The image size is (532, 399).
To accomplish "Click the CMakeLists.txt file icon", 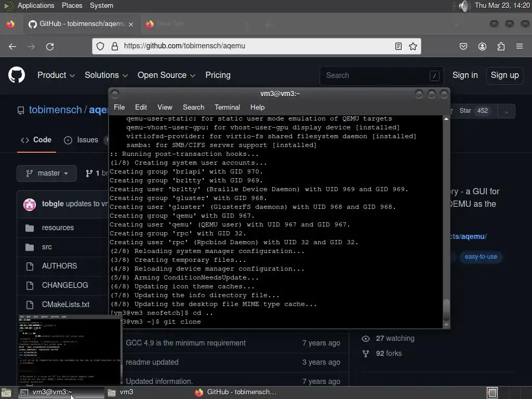I will pos(30,304).
